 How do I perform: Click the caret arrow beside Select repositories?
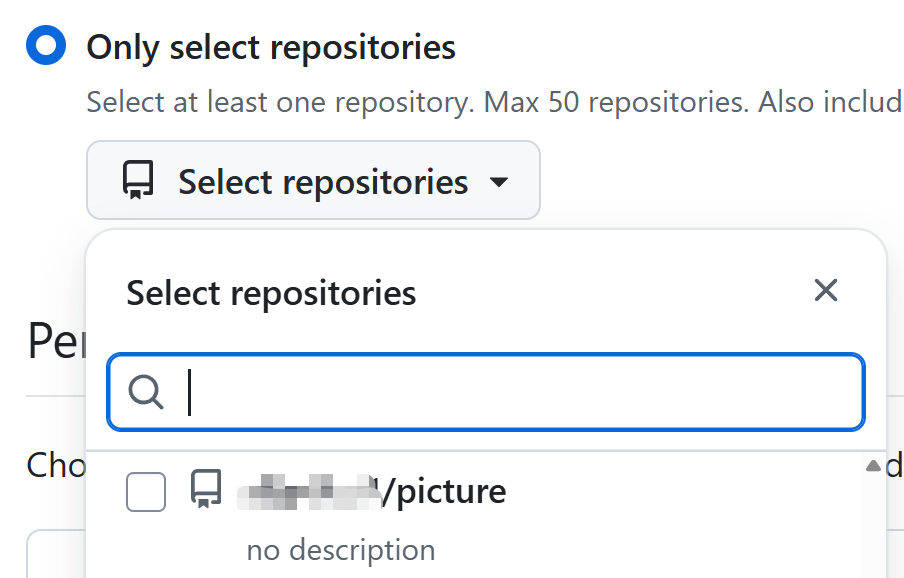click(499, 182)
